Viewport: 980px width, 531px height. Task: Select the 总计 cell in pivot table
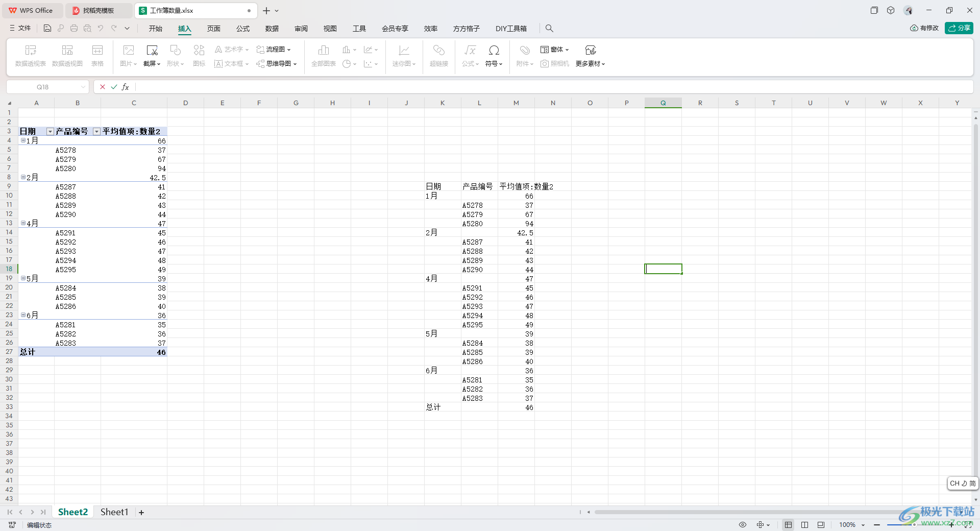[36, 352]
